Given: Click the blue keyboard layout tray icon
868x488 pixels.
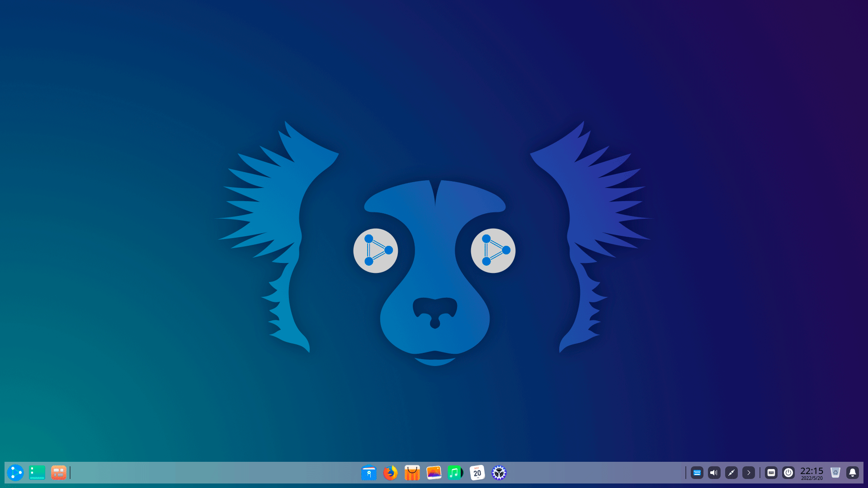Looking at the screenshot, I should 697,473.
